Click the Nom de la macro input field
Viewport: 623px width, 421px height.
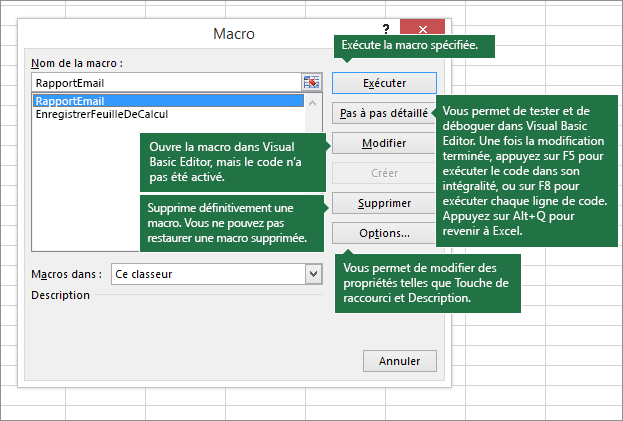[x=167, y=83]
